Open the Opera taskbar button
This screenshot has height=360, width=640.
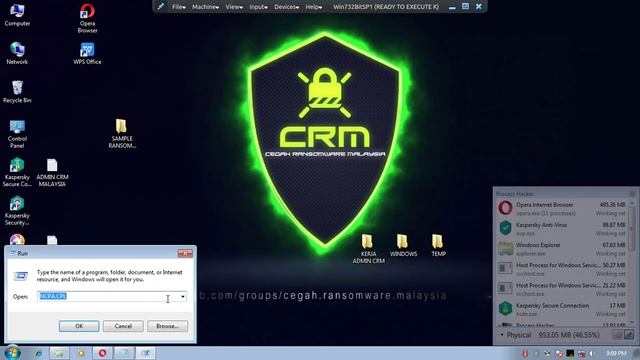102,353
